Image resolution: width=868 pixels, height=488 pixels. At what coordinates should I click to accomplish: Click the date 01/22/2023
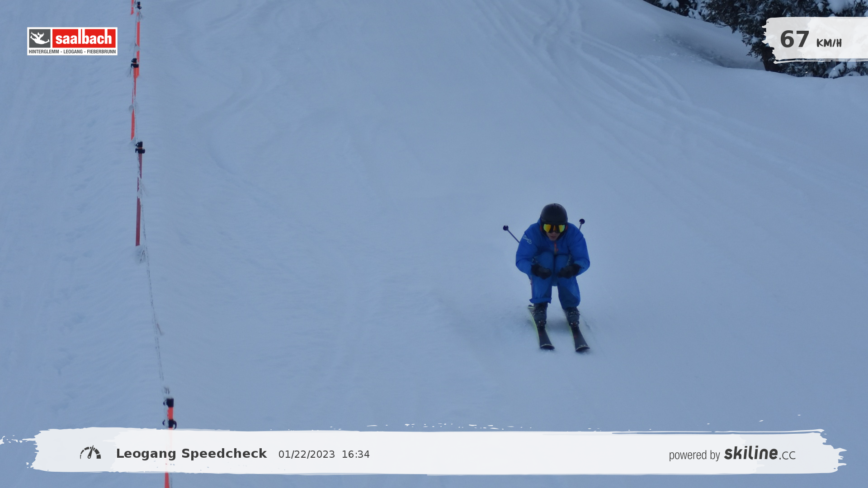pyautogui.click(x=307, y=455)
